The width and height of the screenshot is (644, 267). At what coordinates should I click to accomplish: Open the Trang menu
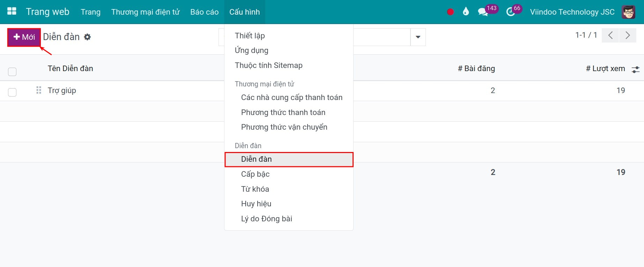pyautogui.click(x=91, y=12)
